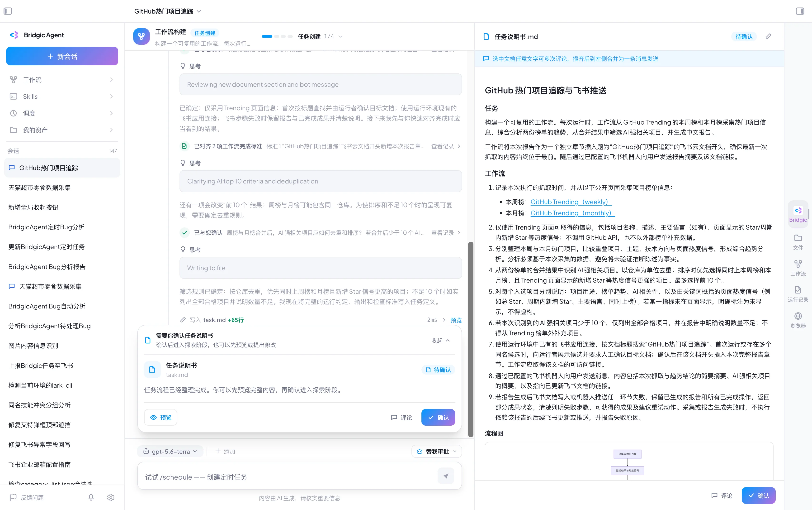Image resolution: width=812 pixels, height=510 pixels.
Task: Switch to the 工作流 tab in right rail
Action: (x=798, y=268)
